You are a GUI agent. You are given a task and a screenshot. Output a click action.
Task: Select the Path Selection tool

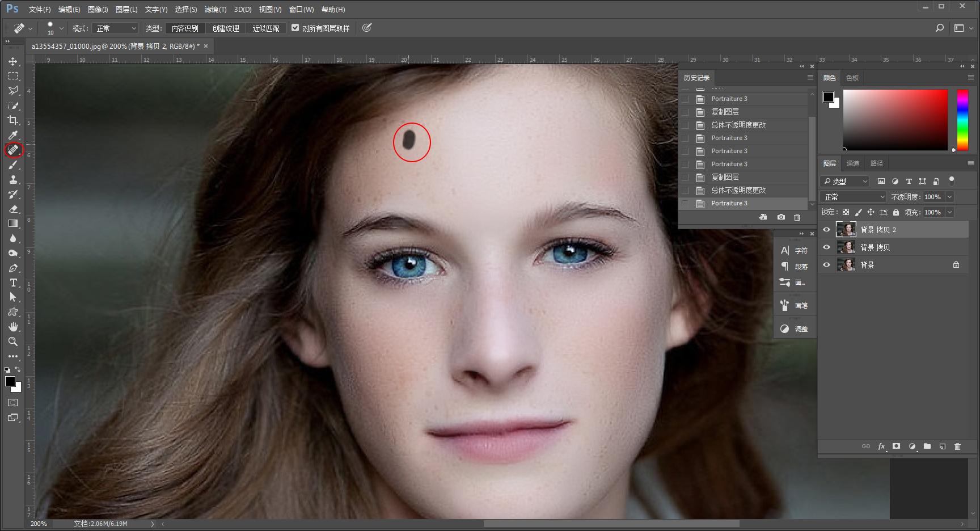tap(13, 297)
